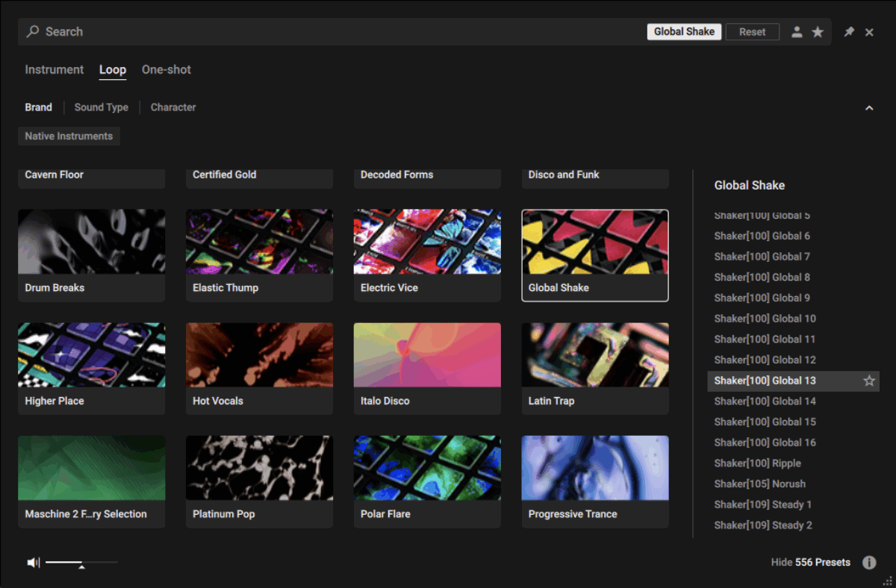Select the Latin Trap expansion tile
The width and height of the screenshot is (896, 588).
[x=595, y=369]
